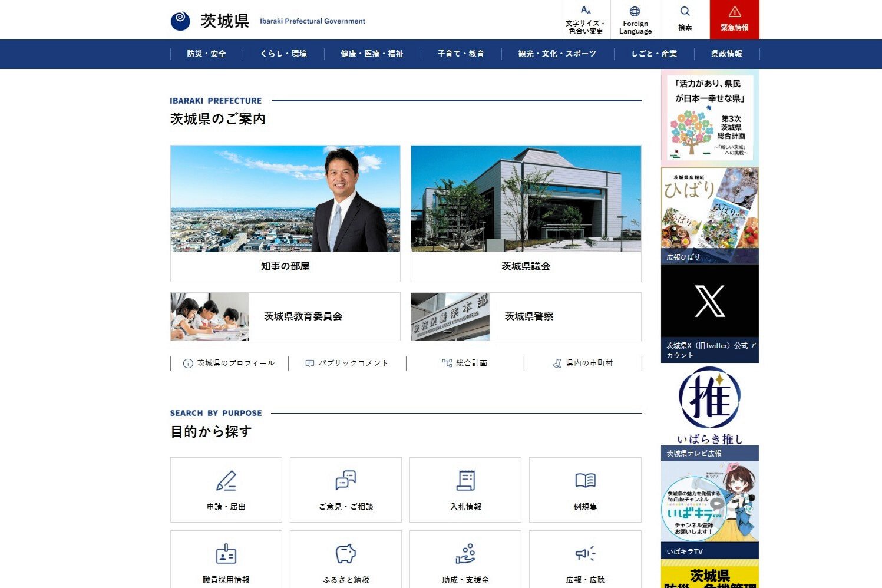Viewport: 882px width, 588px height.
Task: Click the ふるさと納税 piggy bank icon
Action: pos(346,554)
